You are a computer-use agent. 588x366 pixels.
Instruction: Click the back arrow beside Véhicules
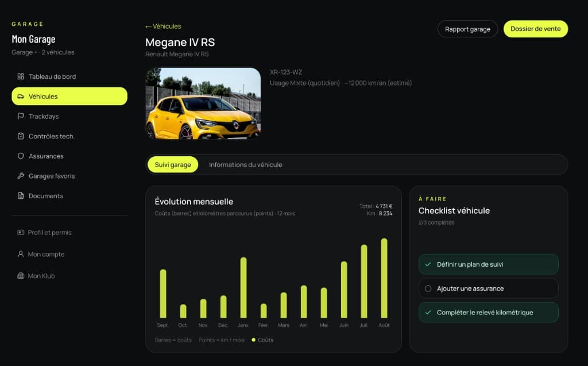click(x=148, y=26)
